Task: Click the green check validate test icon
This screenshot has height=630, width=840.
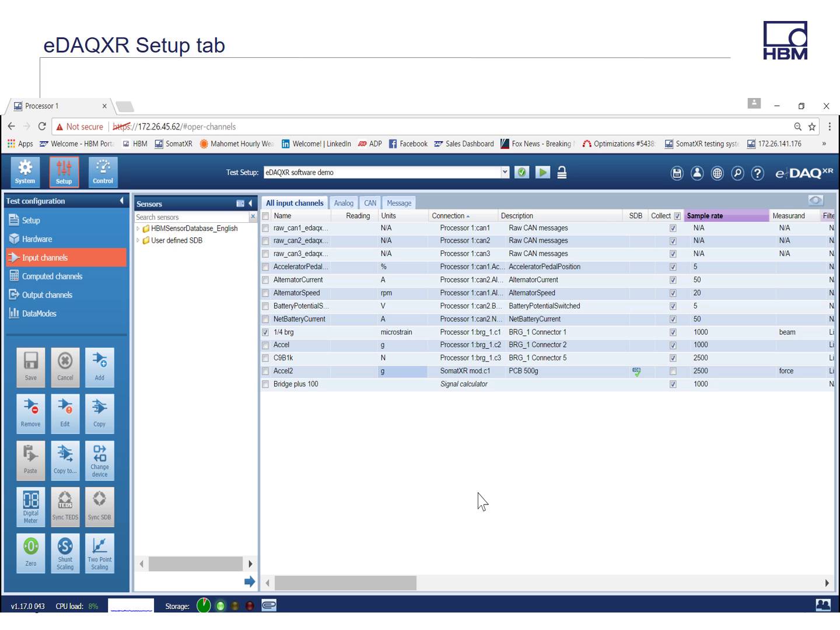Action: [x=522, y=172]
